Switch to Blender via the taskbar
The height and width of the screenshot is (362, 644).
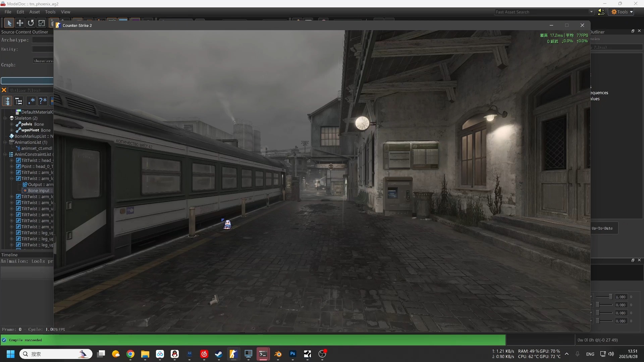(278, 354)
